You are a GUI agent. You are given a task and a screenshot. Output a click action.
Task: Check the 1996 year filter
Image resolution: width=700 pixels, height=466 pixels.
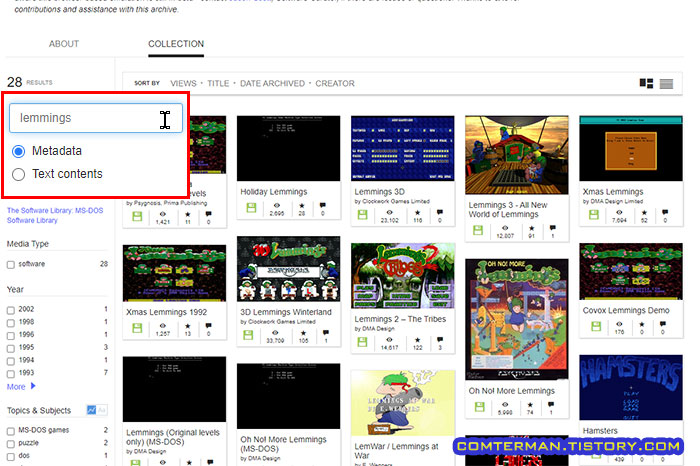[x=11, y=335]
